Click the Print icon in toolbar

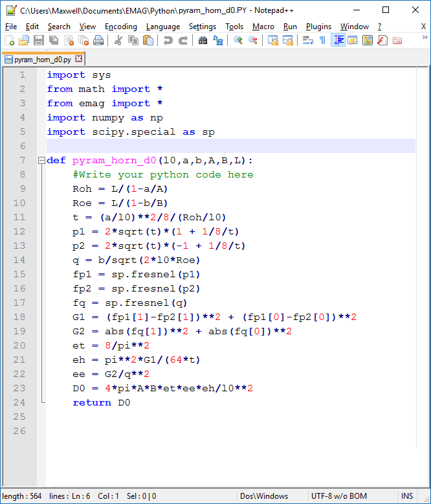point(98,40)
